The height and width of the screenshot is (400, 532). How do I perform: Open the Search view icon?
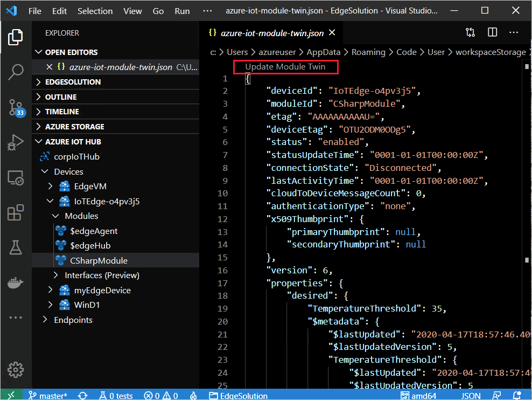(15, 72)
